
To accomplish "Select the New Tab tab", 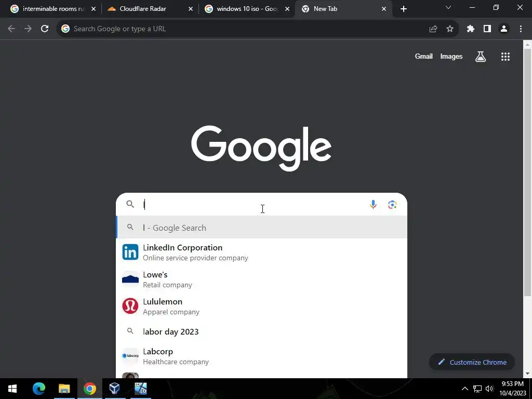I will (343, 9).
